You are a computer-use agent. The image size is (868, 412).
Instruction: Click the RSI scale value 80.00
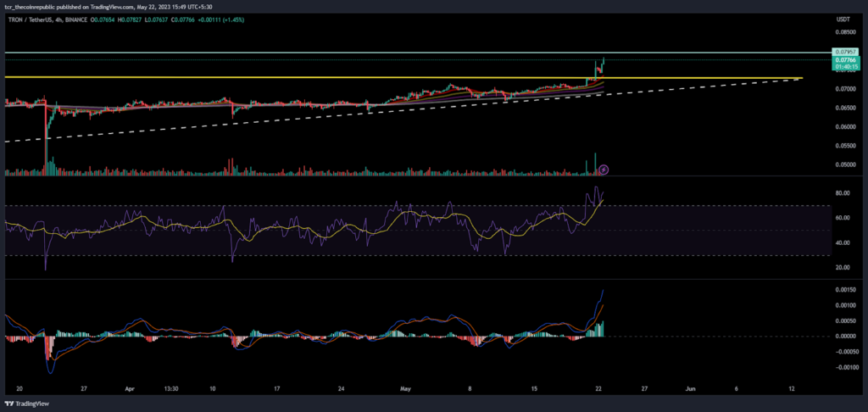(842, 193)
